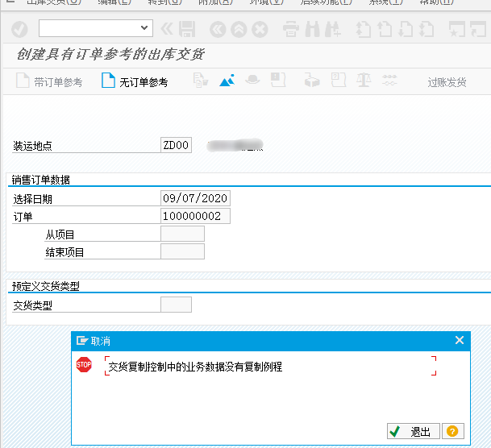Viewport: 491px width, 448px height.
Task: Click the Exit up-arrow circle icon
Action: click(x=239, y=29)
